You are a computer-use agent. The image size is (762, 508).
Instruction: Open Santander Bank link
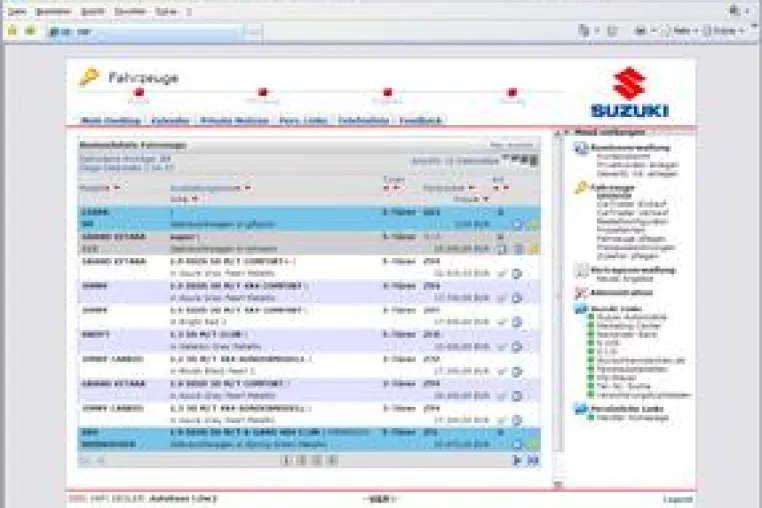(x=627, y=334)
